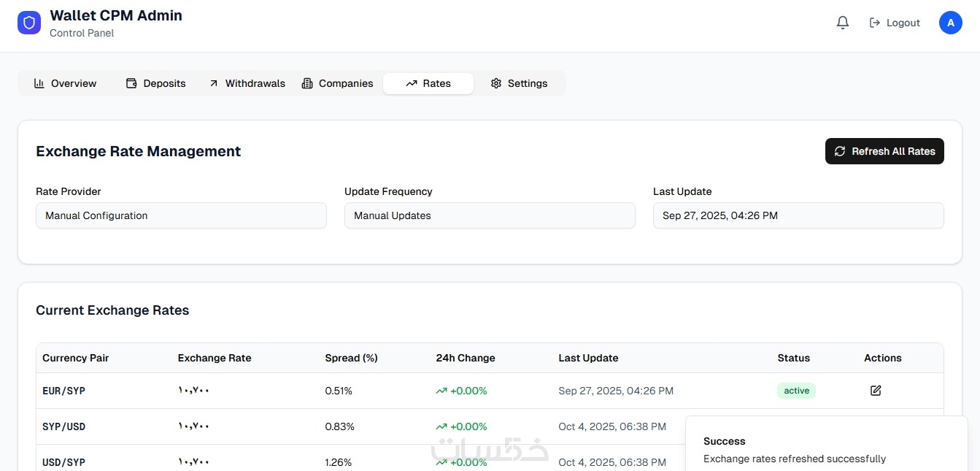Click the Update Frequency field
980x471 pixels.
click(x=490, y=215)
